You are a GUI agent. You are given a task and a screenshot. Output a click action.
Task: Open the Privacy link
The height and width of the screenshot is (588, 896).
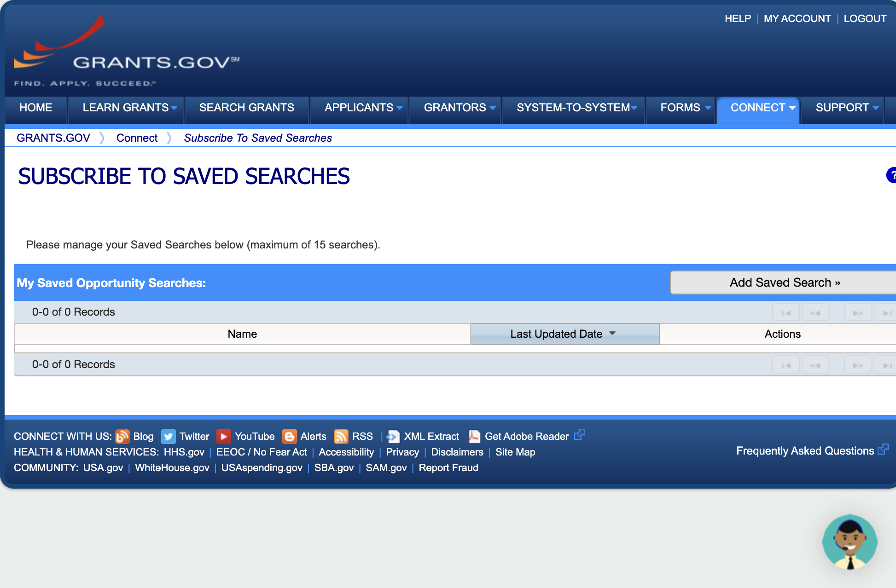(402, 452)
